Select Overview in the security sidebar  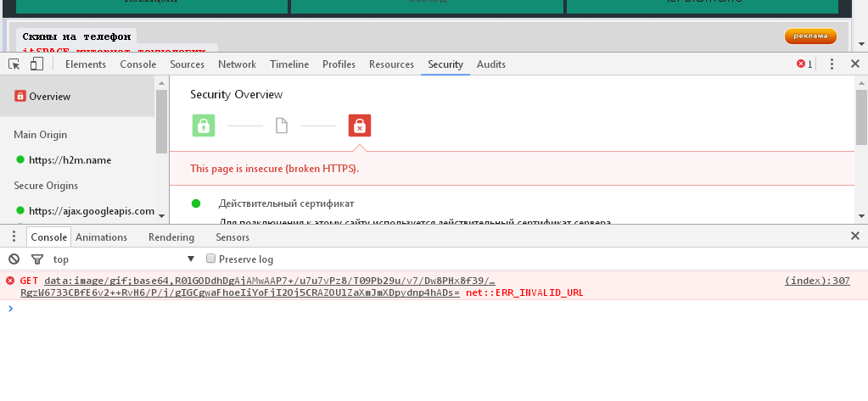tap(77, 97)
